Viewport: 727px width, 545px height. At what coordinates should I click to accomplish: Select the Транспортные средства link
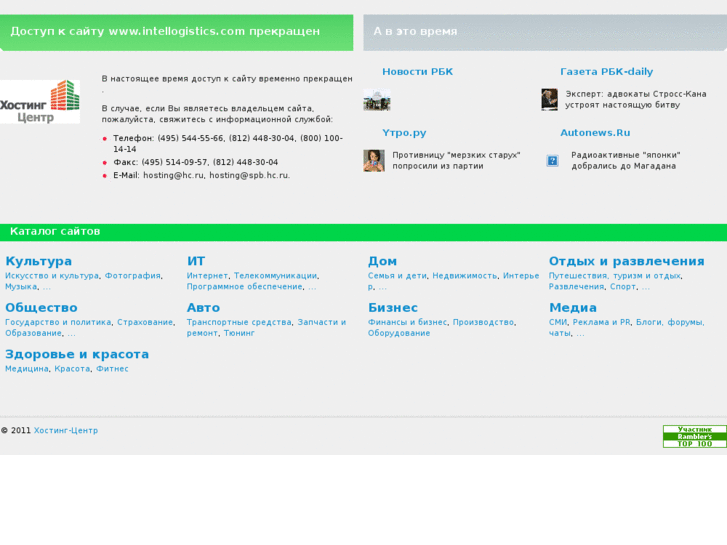[239, 322]
